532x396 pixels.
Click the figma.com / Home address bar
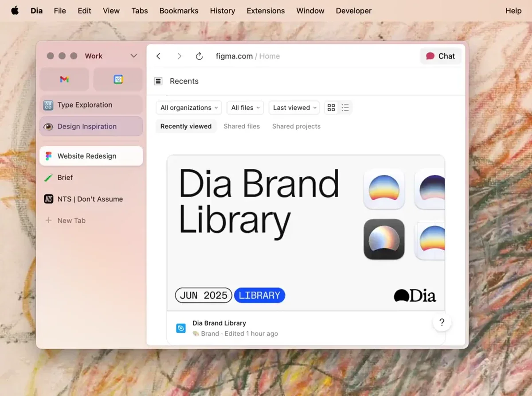point(248,56)
